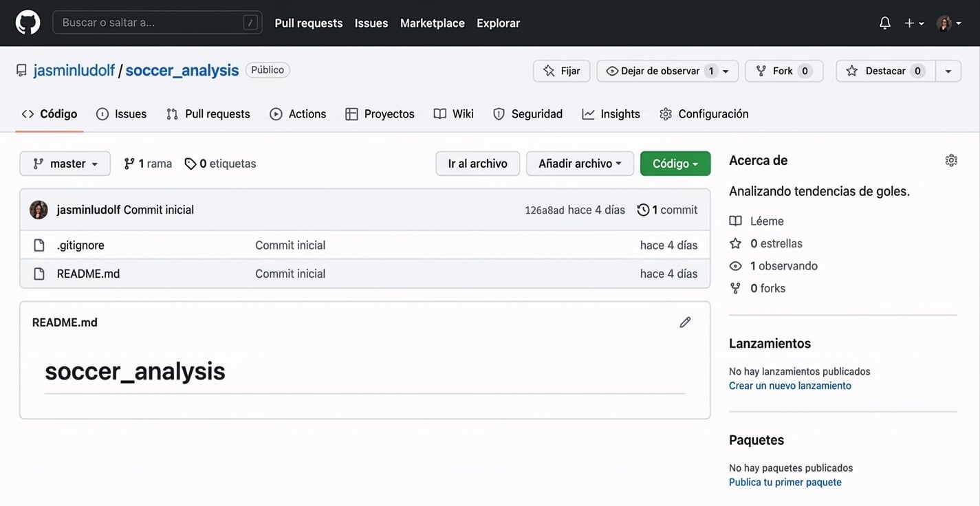View the 1 rama branches link
This screenshot has height=506, width=980.
click(x=148, y=164)
